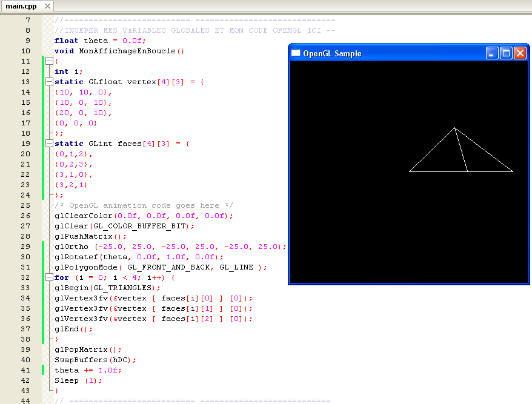The width and height of the screenshot is (532, 404).
Task: Click line number 10 in the gutter
Action: 25,51
